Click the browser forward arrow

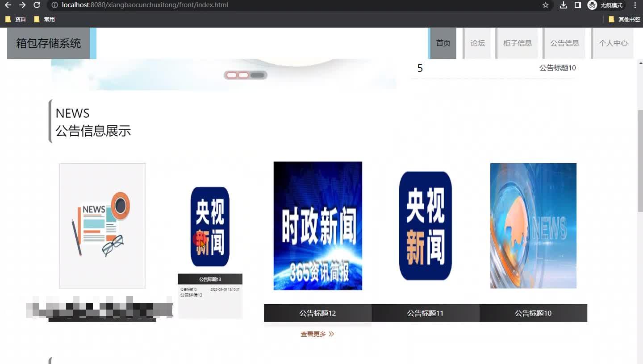[22, 5]
